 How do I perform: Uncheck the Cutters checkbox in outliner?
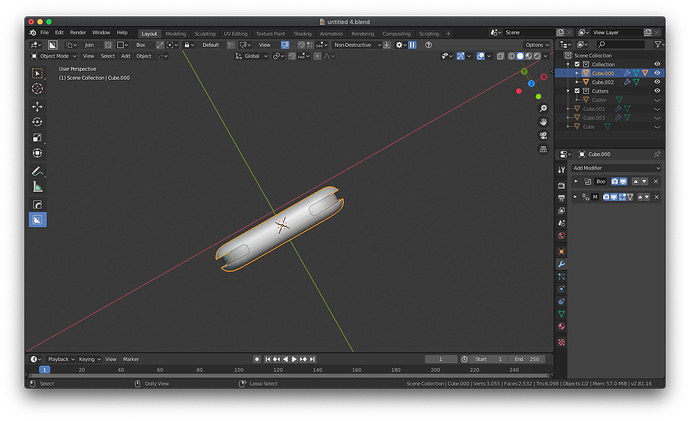coord(577,91)
